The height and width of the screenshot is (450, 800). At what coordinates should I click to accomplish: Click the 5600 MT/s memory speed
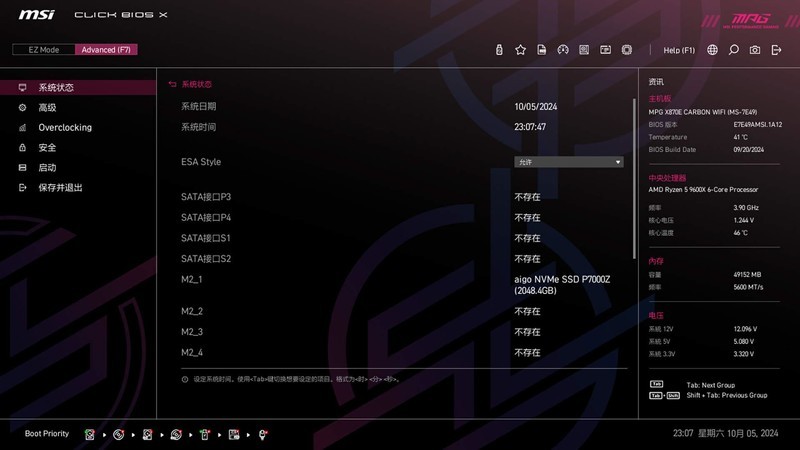[748, 287]
